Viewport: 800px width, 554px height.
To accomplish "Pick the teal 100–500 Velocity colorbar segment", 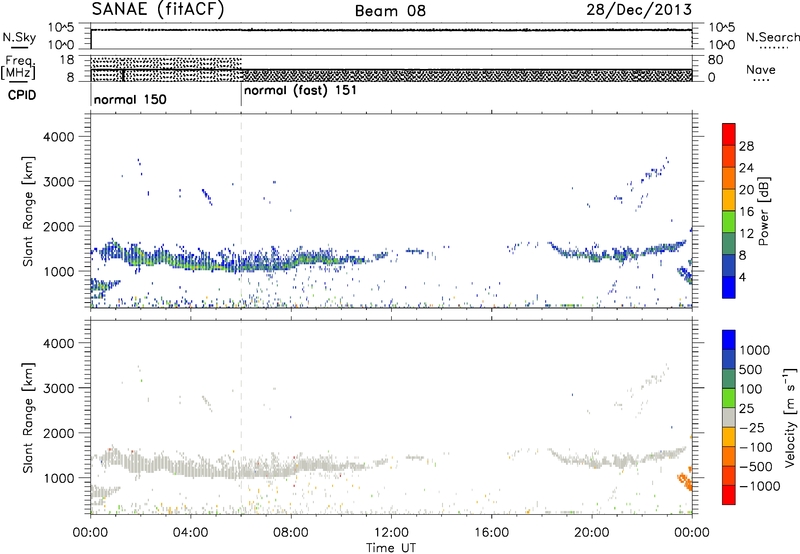I will tap(729, 379).
